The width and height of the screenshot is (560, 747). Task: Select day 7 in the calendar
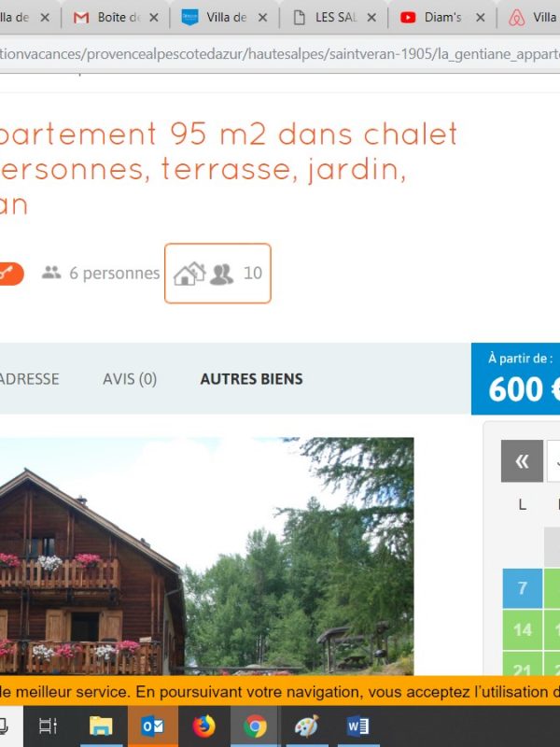pos(523,588)
